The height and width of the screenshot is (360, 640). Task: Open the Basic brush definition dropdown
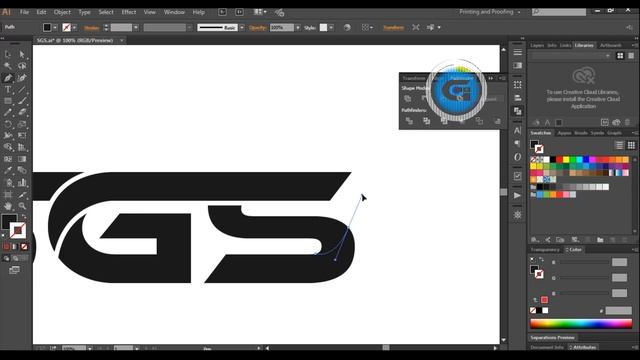tap(242, 27)
